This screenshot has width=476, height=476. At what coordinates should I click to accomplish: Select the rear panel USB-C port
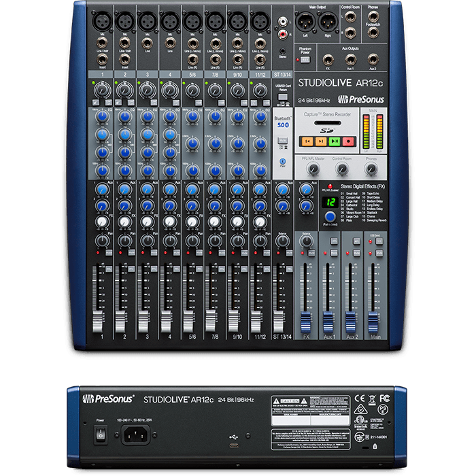point(234,445)
